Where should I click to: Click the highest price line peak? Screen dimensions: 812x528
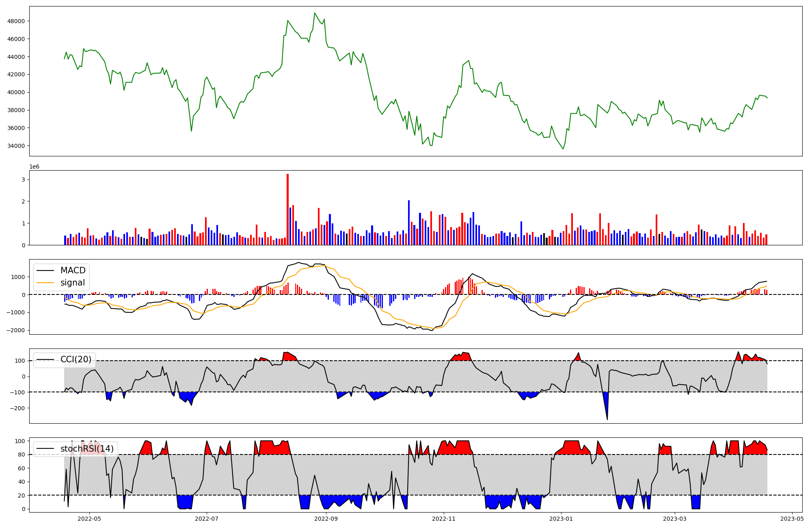coord(315,13)
